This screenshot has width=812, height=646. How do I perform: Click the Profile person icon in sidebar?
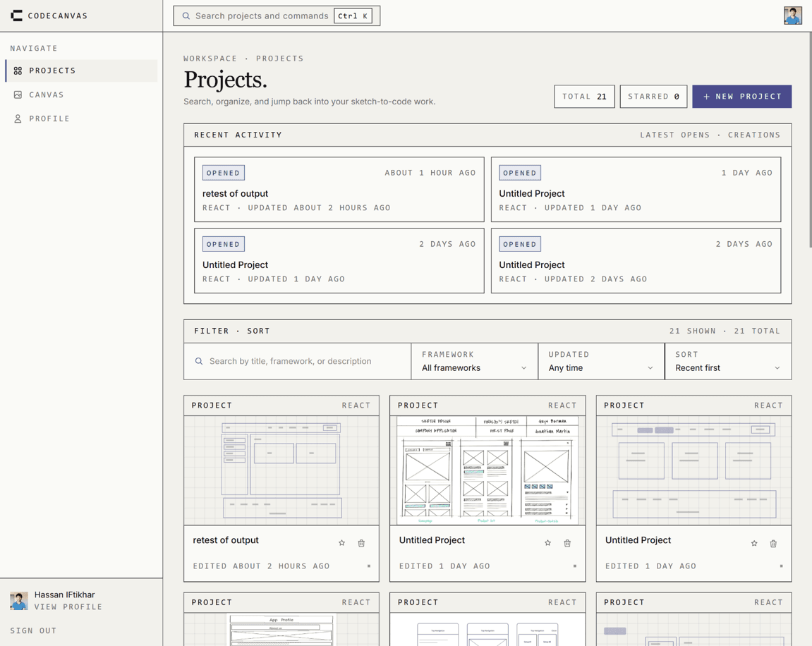pyautogui.click(x=18, y=118)
